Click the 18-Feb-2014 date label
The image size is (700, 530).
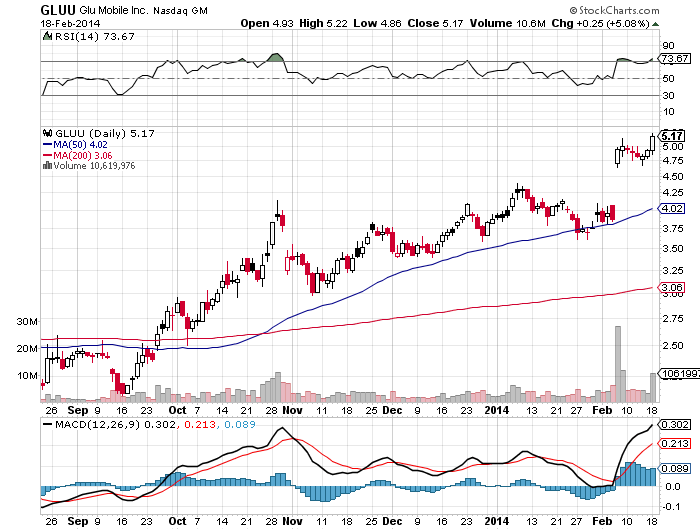[x=70, y=24]
